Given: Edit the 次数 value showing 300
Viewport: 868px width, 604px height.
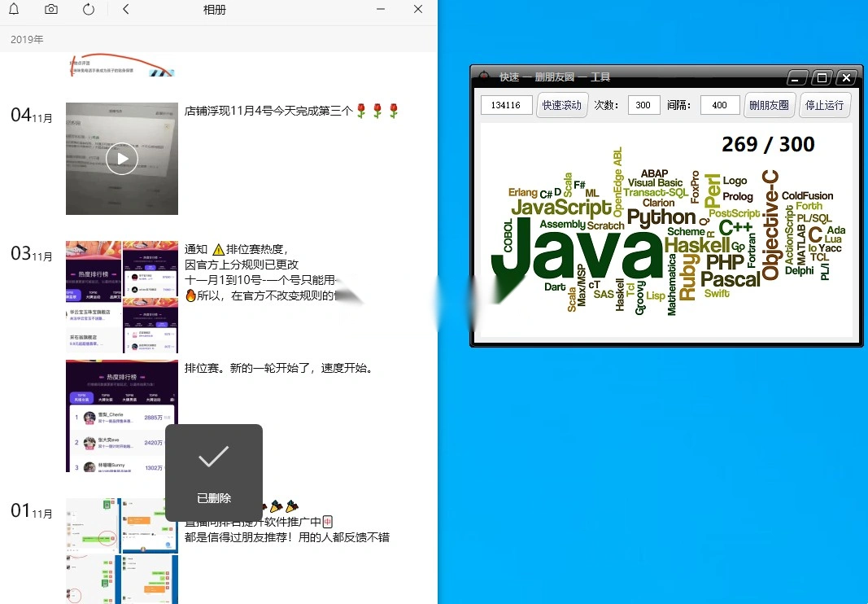Looking at the screenshot, I should point(643,104).
